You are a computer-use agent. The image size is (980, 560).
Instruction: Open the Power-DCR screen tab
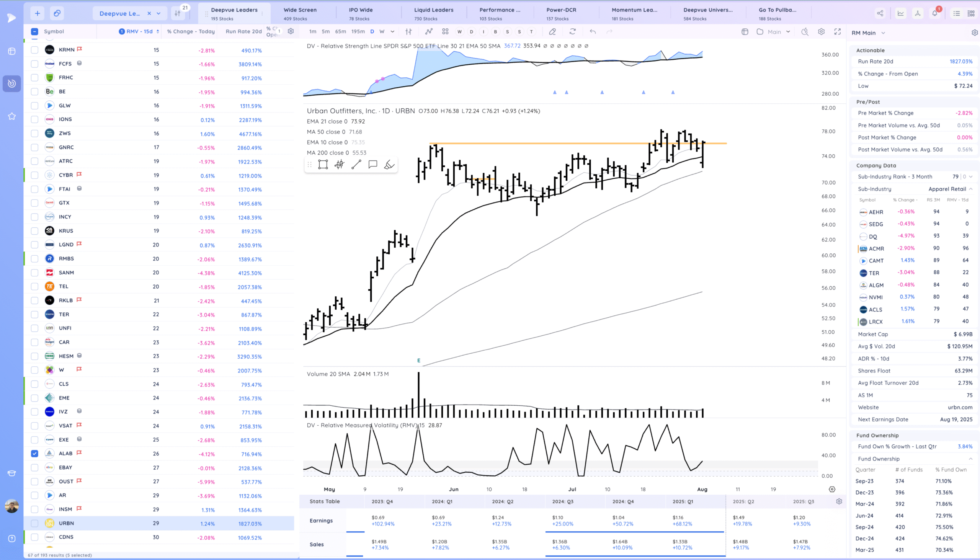(x=561, y=13)
